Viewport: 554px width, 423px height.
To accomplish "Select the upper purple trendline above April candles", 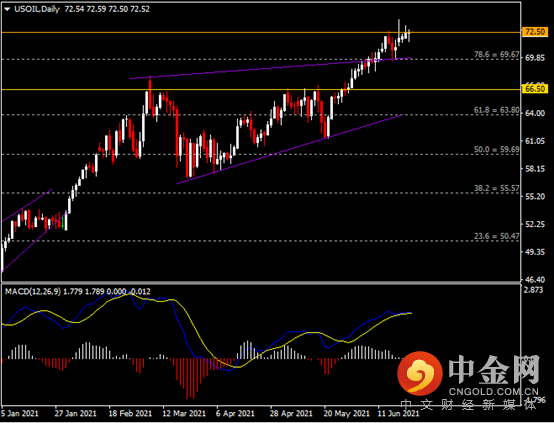I will coord(270,68).
